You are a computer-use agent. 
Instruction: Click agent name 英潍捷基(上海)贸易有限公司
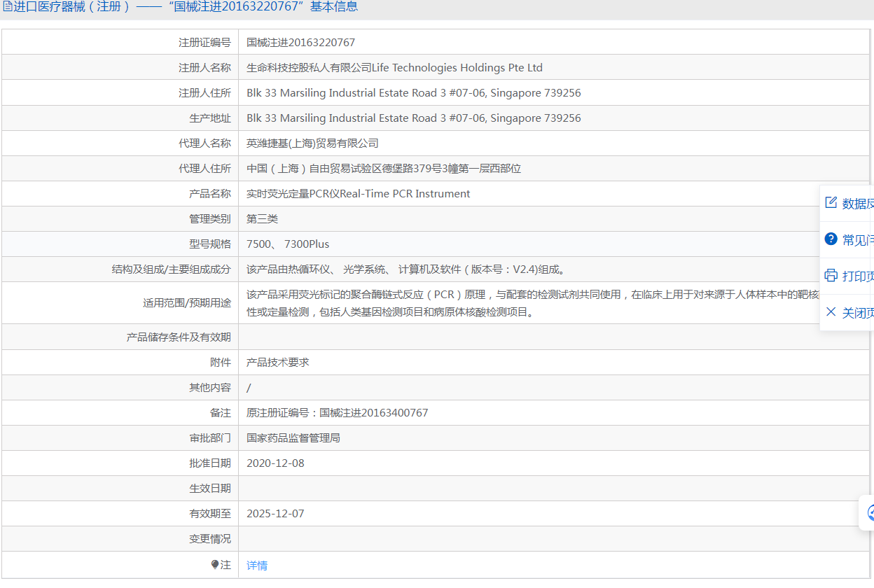point(312,143)
